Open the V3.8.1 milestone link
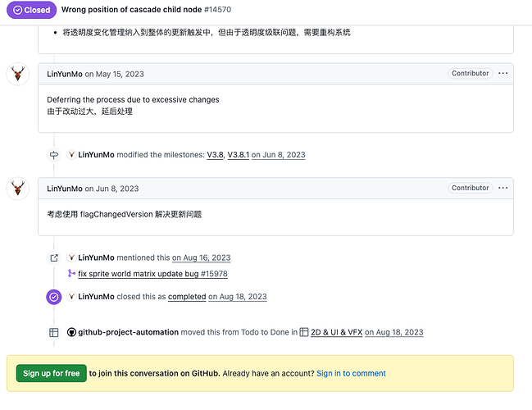The image size is (532, 410). [x=238, y=155]
